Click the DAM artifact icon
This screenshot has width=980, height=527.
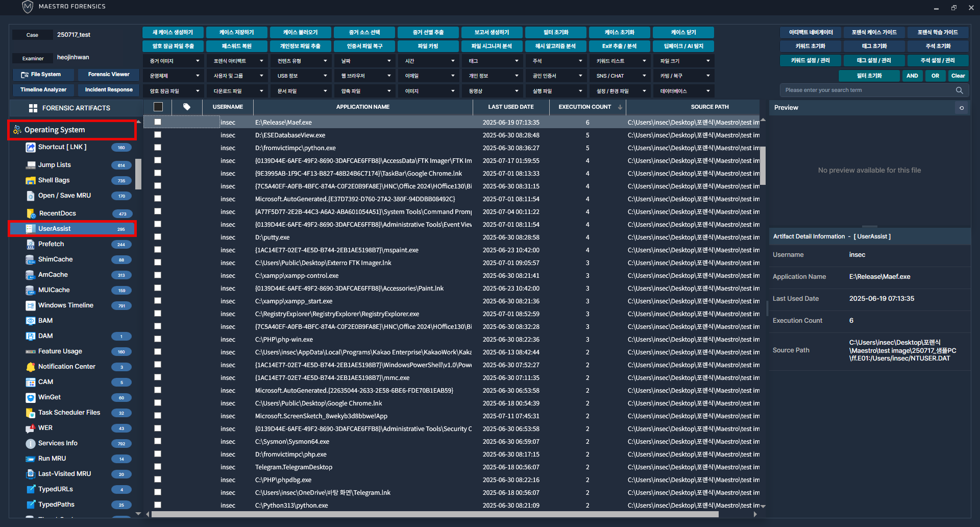point(31,336)
